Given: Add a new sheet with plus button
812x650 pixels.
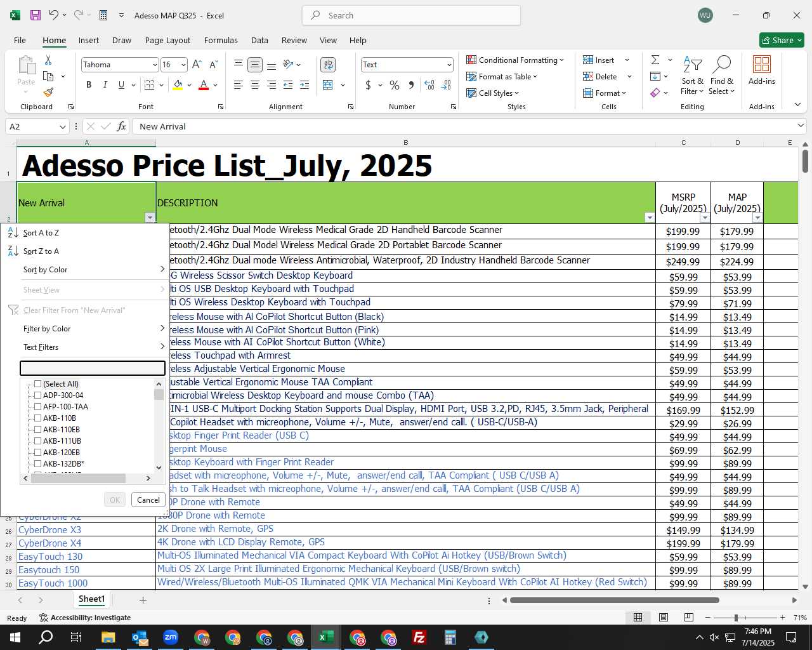Looking at the screenshot, I should tap(143, 600).
